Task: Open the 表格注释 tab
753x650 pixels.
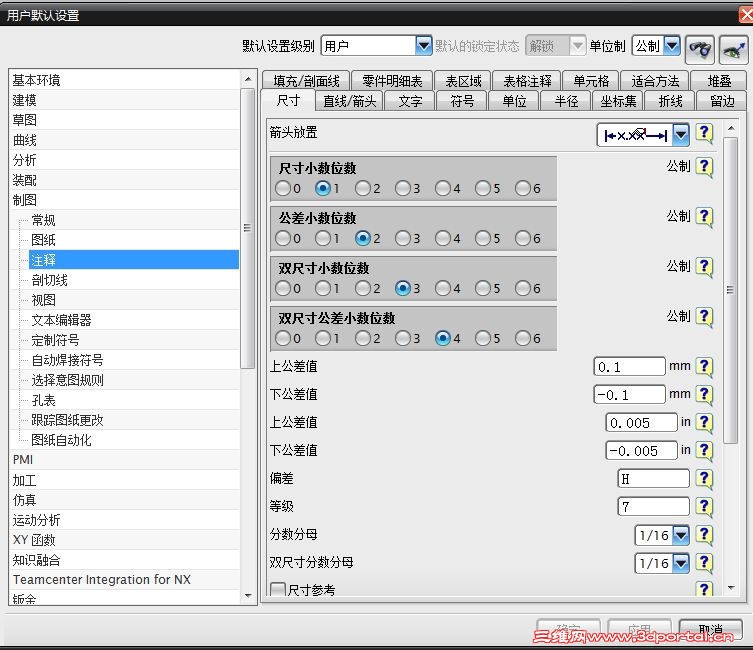Action: click(527, 81)
